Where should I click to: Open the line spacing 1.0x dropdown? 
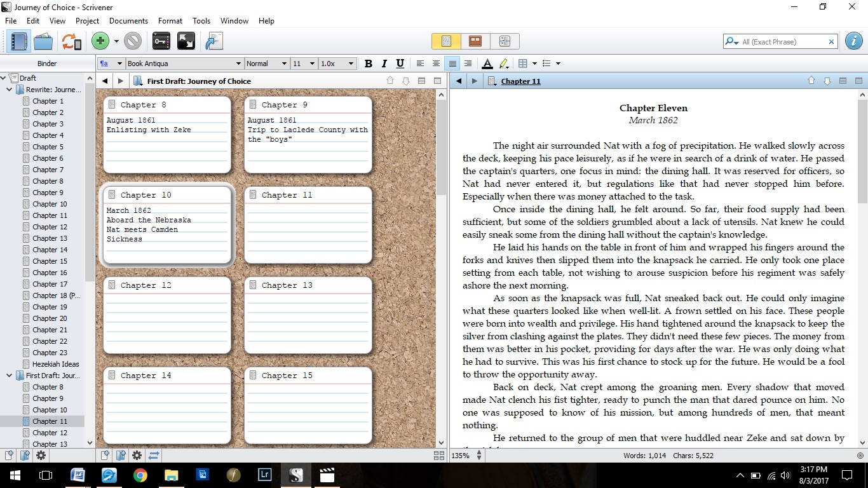[x=351, y=64]
